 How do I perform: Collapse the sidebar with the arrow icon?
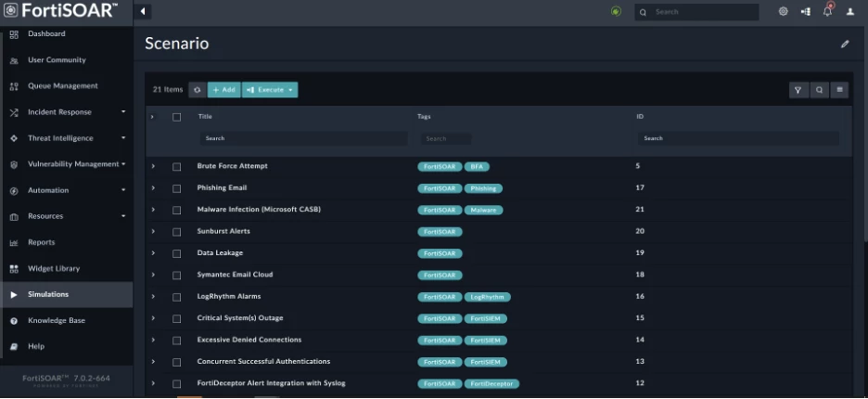pyautogui.click(x=142, y=12)
